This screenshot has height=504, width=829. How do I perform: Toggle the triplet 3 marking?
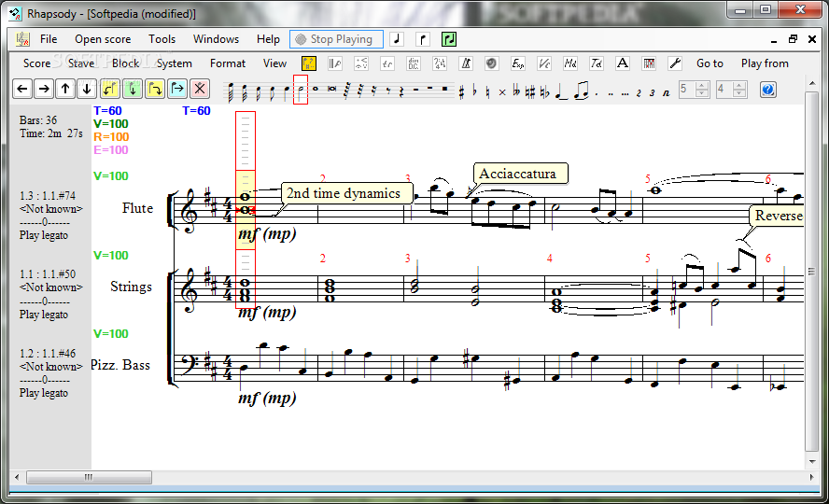click(x=652, y=93)
